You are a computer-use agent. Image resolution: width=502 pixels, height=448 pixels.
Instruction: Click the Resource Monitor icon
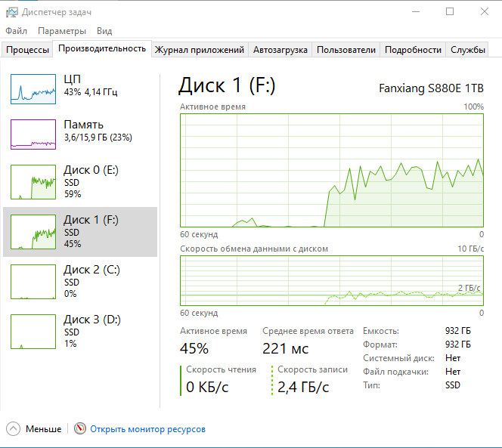coord(80,428)
